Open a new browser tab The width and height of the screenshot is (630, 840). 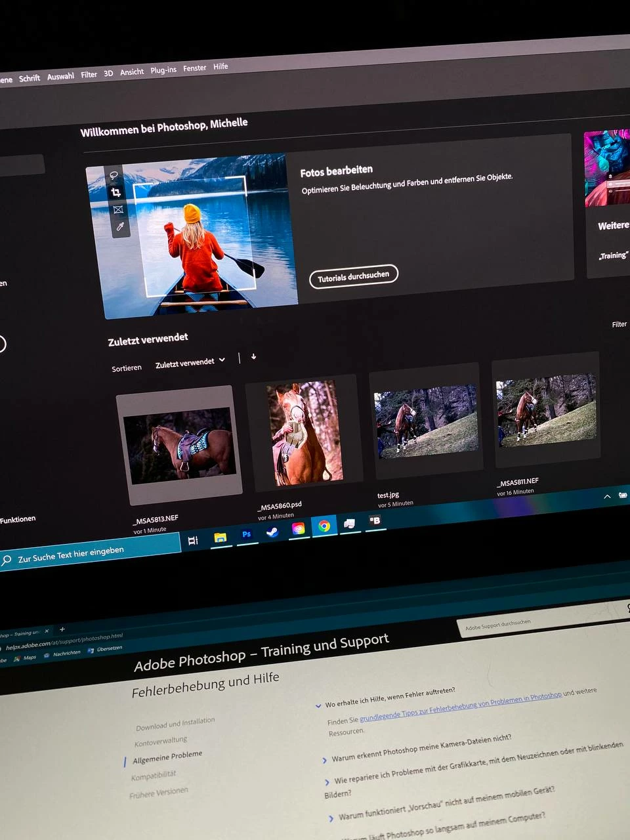pyautogui.click(x=62, y=629)
